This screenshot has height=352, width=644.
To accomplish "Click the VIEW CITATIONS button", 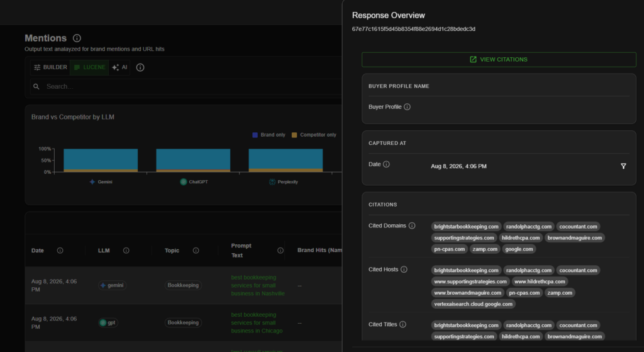I will click(499, 60).
